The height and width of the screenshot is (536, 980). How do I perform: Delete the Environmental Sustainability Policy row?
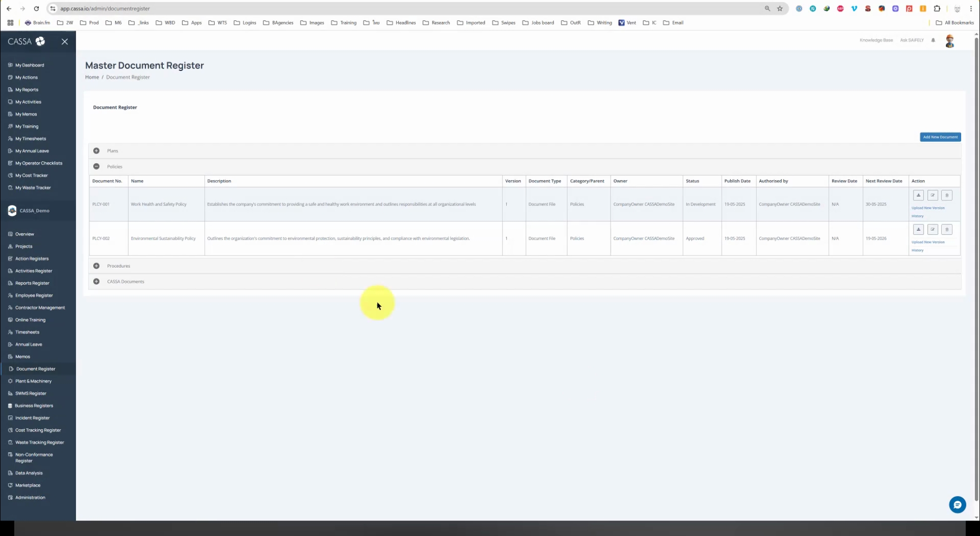click(946, 229)
